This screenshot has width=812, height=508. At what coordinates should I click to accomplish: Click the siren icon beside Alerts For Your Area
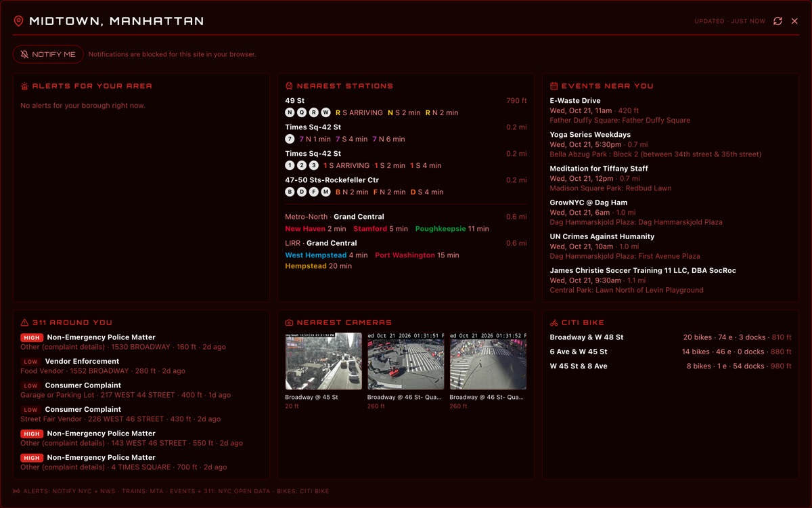click(24, 86)
